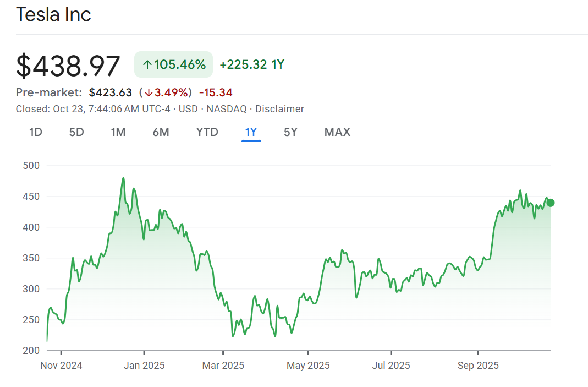Switch to the 1D time range

tap(36, 132)
